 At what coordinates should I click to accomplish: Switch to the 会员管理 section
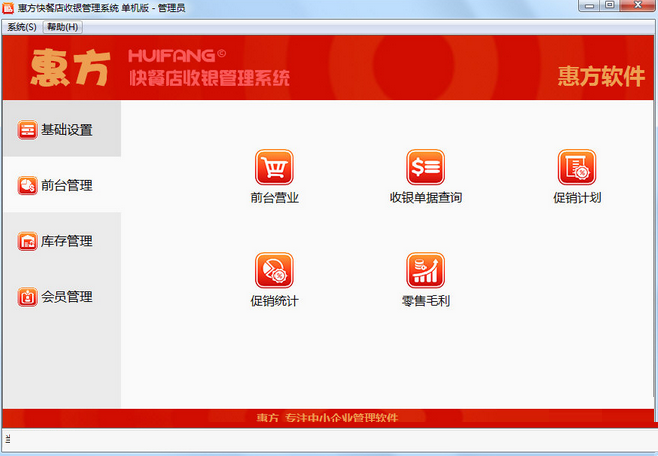[x=62, y=296]
